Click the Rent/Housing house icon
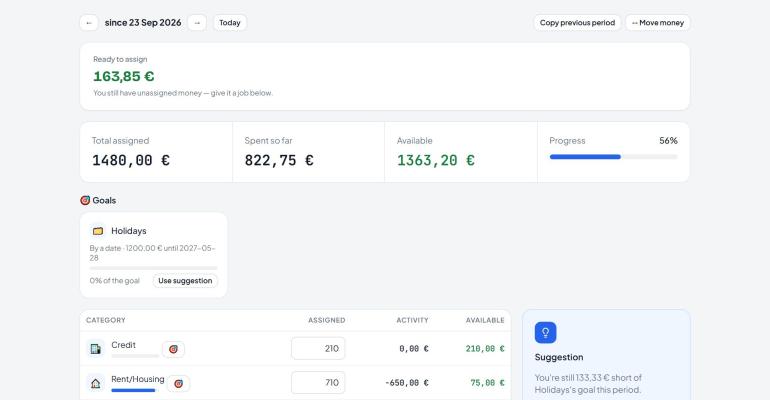Viewport: 770px width, 400px height. 95,383
